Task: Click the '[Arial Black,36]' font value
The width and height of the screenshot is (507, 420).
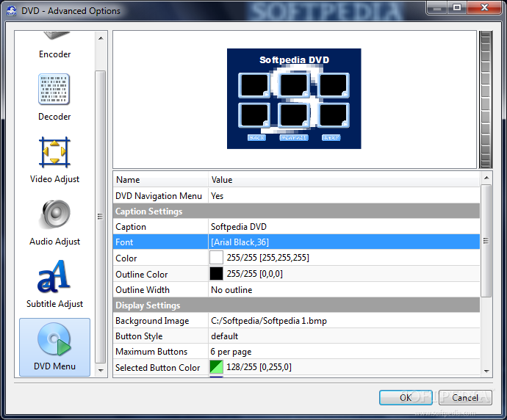Action: [x=240, y=242]
